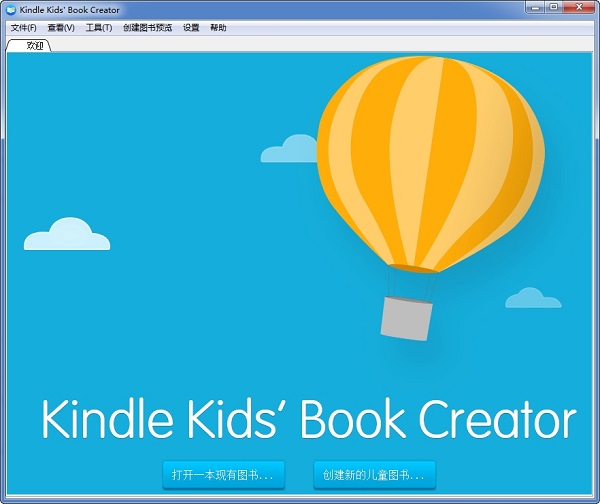Screen dimensions: 600x504
Task: Maximize the Kindle Kids' Book Creator window
Action: click(x=554, y=7)
